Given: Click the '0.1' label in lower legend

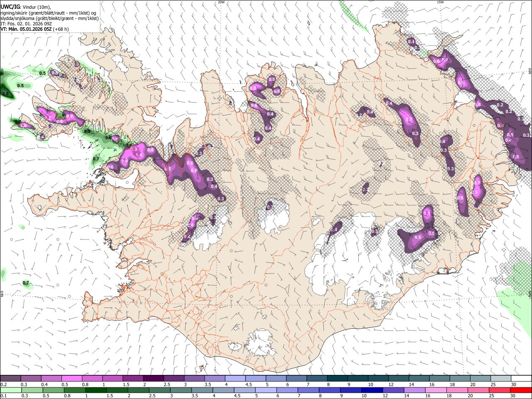Looking at the screenshot, I should point(3,396).
